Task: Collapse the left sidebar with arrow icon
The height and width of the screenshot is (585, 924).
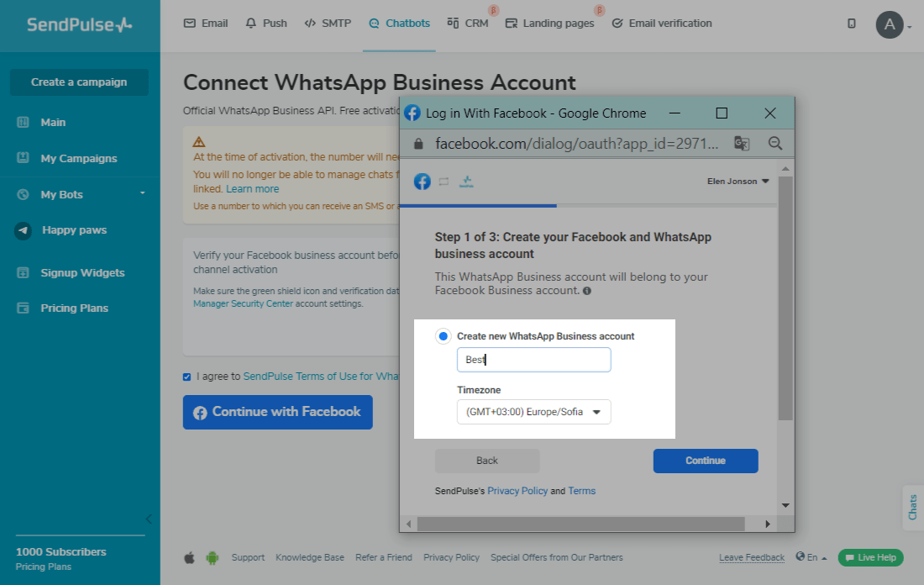Action: click(x=149, y=519)
